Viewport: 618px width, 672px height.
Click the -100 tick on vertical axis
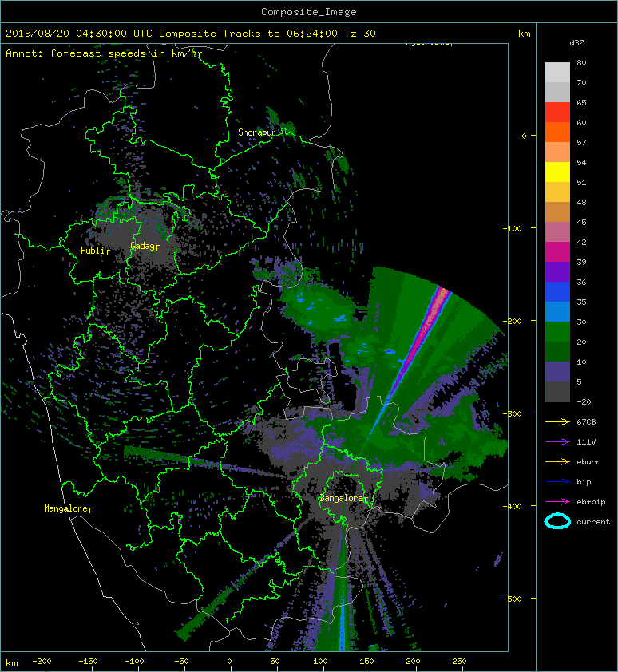coord(513,228)
